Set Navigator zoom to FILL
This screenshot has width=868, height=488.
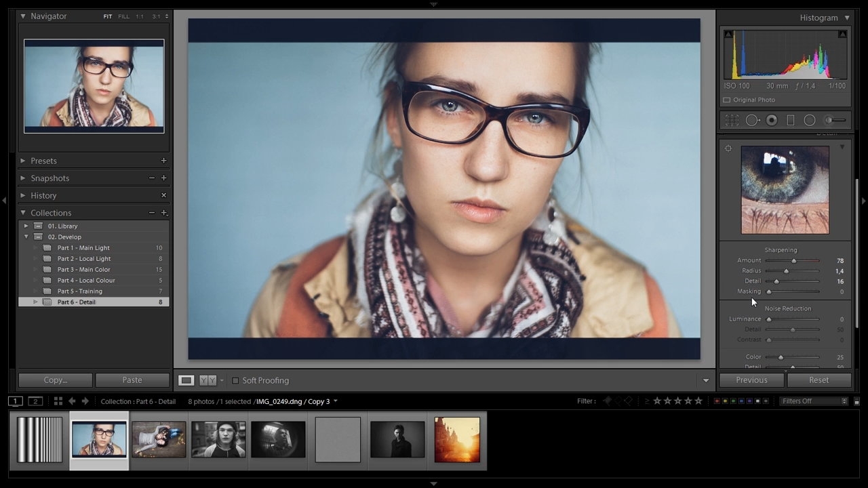(124, 16)
